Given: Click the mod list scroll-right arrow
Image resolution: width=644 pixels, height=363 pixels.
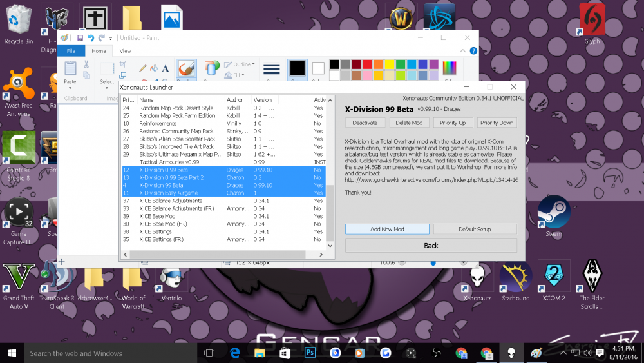Looking at the screenshot, I should (x=321, y=255).
